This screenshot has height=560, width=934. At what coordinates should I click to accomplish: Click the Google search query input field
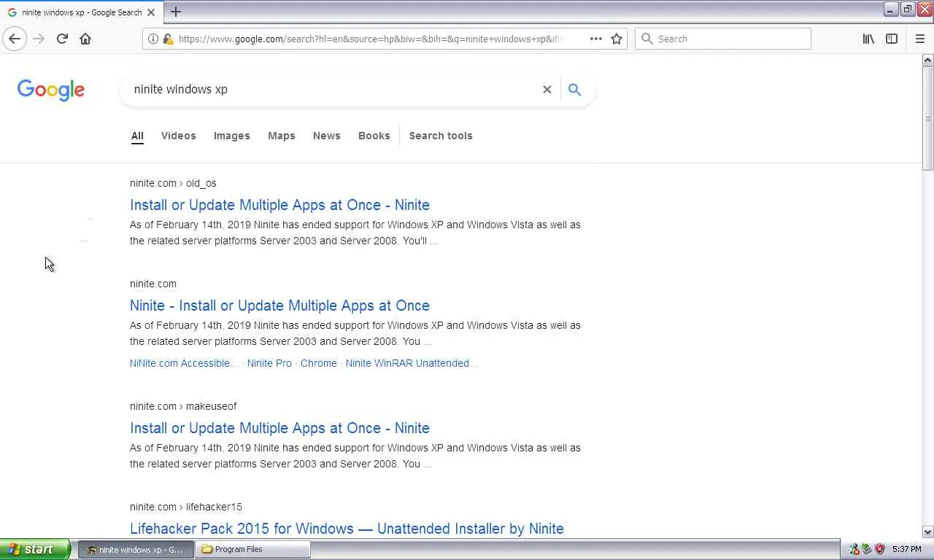[x=332, y=90]
